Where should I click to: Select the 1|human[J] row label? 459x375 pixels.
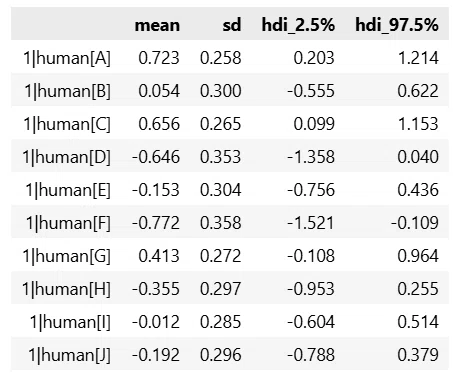(69, 355)
